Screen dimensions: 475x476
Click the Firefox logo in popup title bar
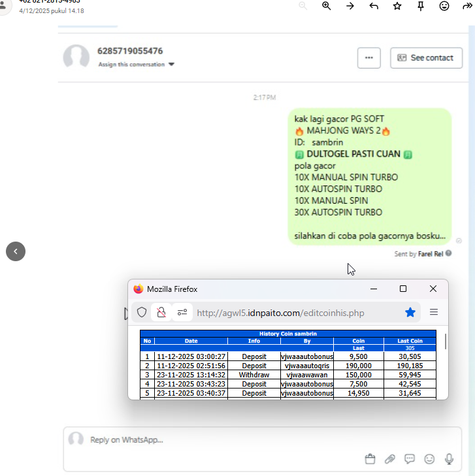139,289
